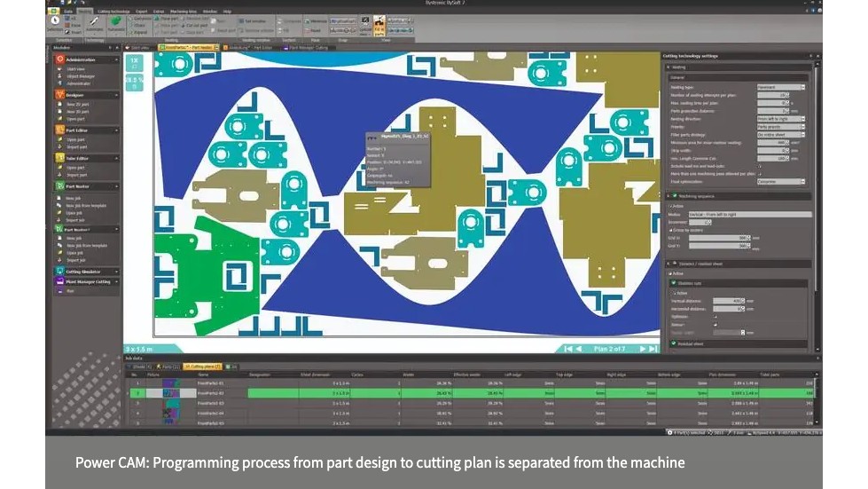The height and width of the screenshot is (489, 868).
Task: Open the Nesting direction dropdown
Action: 780,118
